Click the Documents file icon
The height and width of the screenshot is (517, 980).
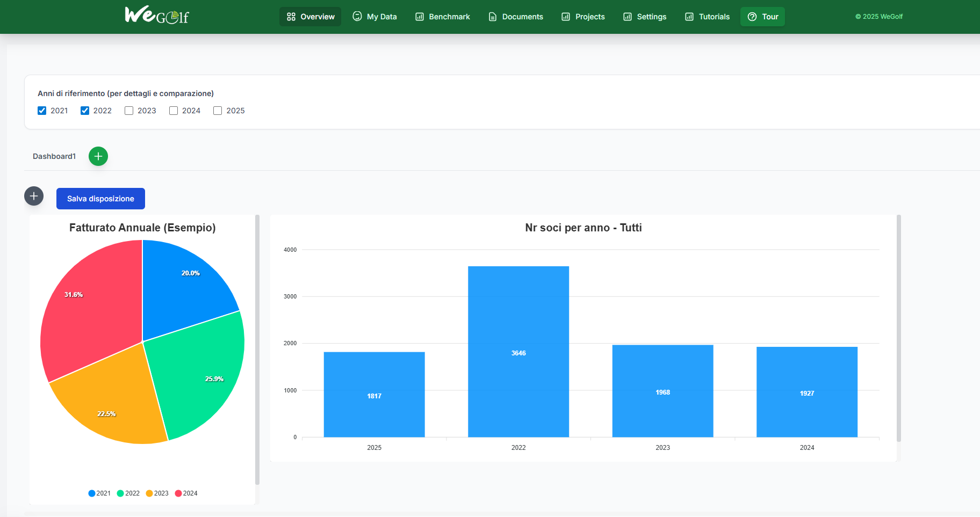[492, 17]
